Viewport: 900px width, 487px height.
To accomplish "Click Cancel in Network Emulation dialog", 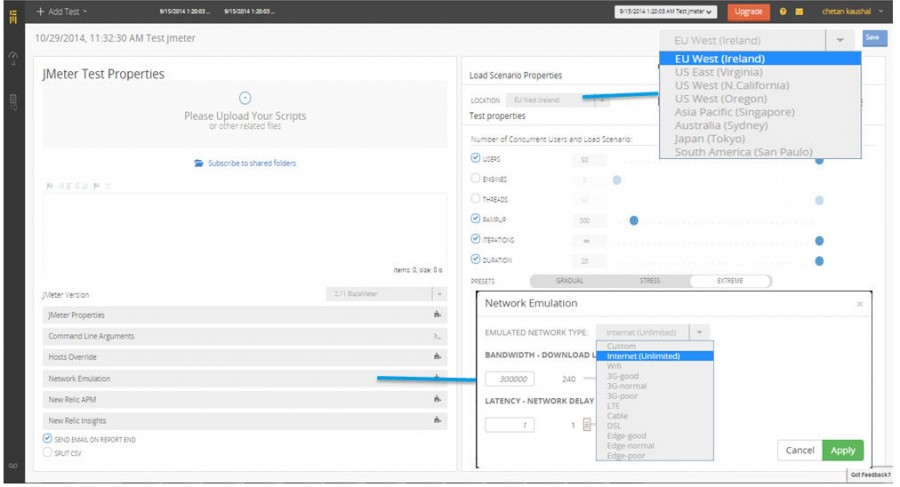I will pos(800,450).
